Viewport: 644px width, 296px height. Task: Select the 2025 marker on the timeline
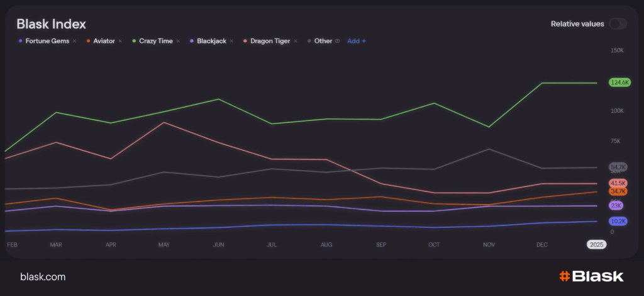coord(596,244)
